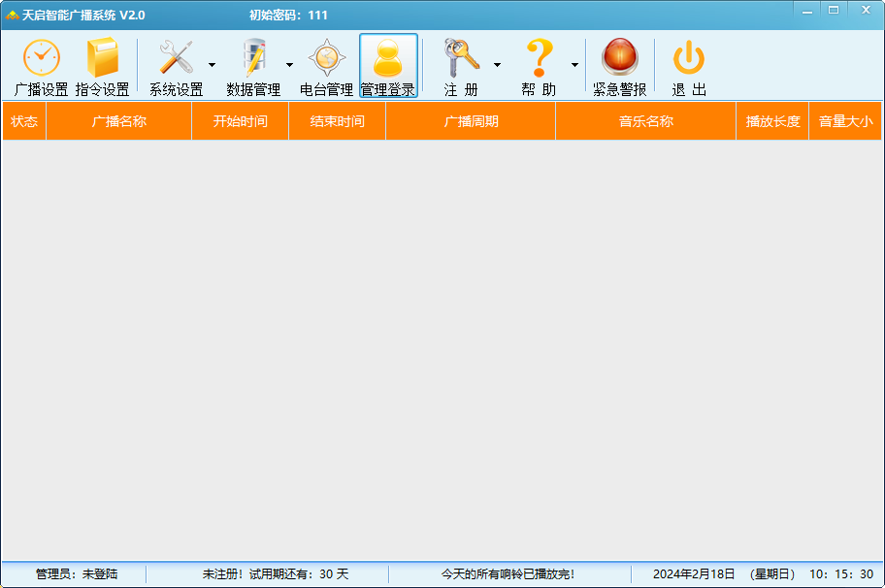Click the 播放长度 column header

(x=772, y=121)
